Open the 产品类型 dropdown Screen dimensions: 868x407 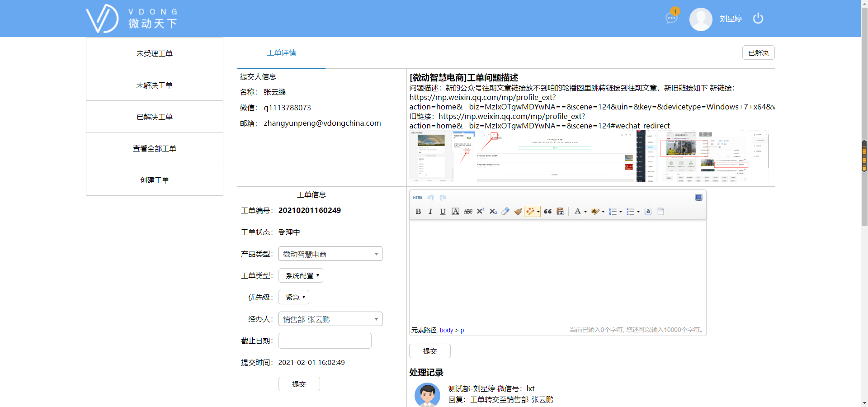(x=330, y=254)
